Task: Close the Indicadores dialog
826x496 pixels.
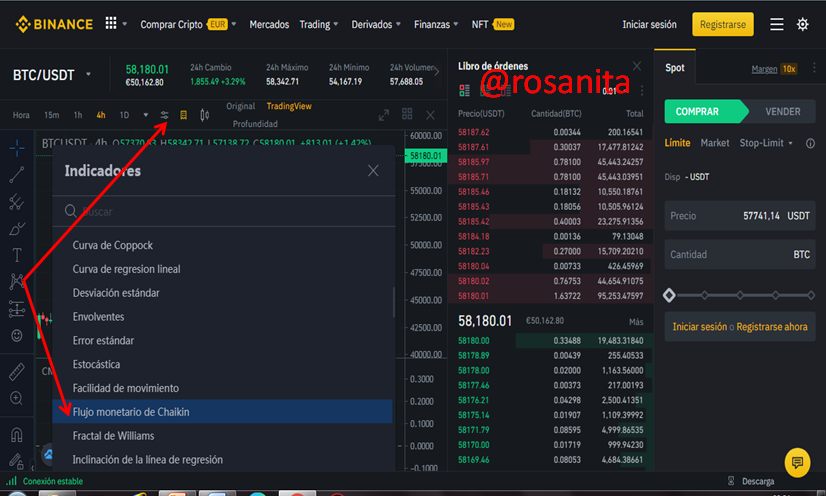Action: pos(373,171)
